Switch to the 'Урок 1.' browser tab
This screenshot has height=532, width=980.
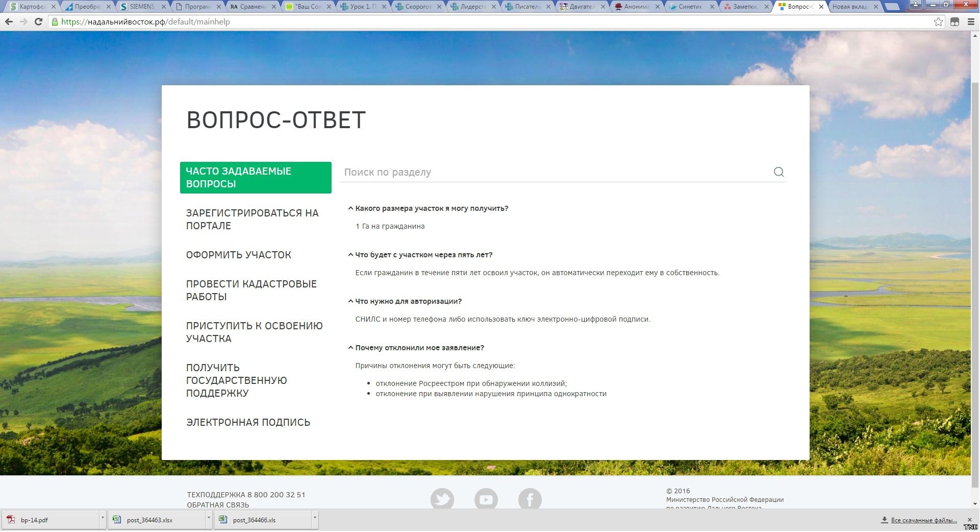click(363, 7)
